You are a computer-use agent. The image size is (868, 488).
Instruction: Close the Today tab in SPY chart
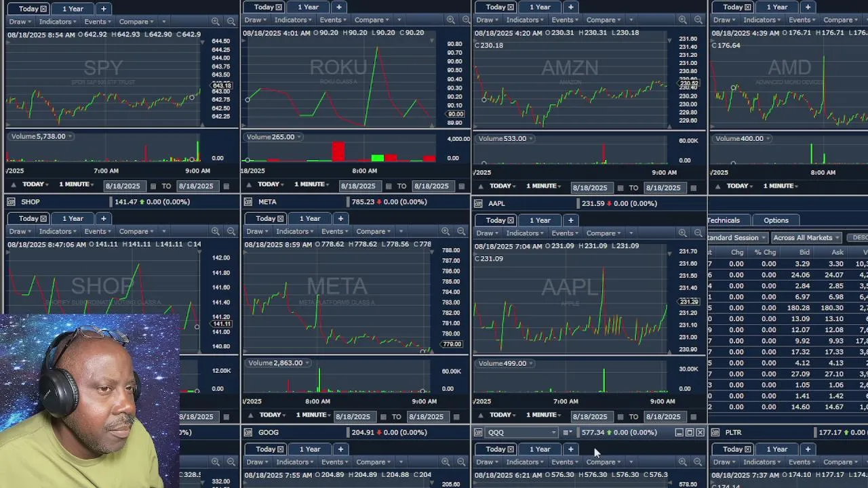[x=43, y=8]
